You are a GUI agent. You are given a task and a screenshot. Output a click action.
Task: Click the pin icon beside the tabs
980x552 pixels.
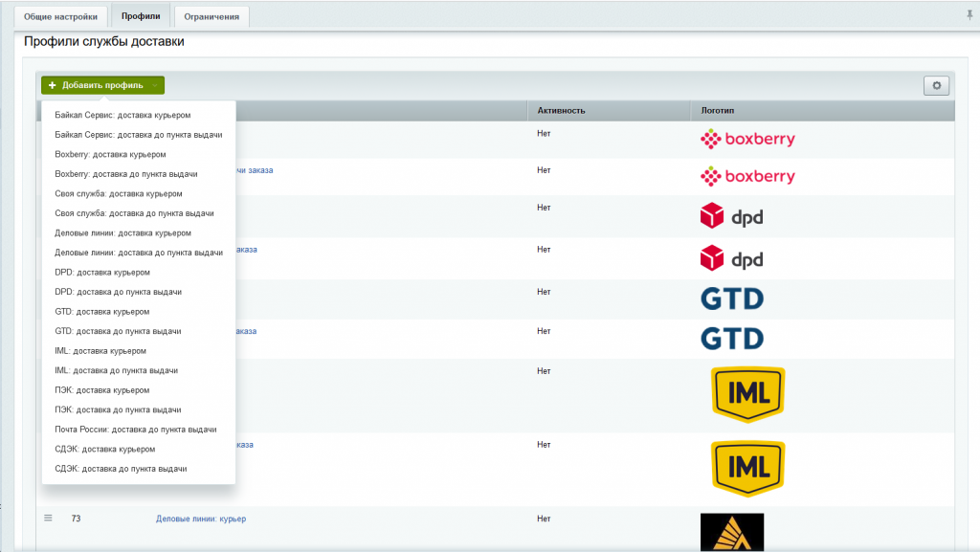(970, 15)
